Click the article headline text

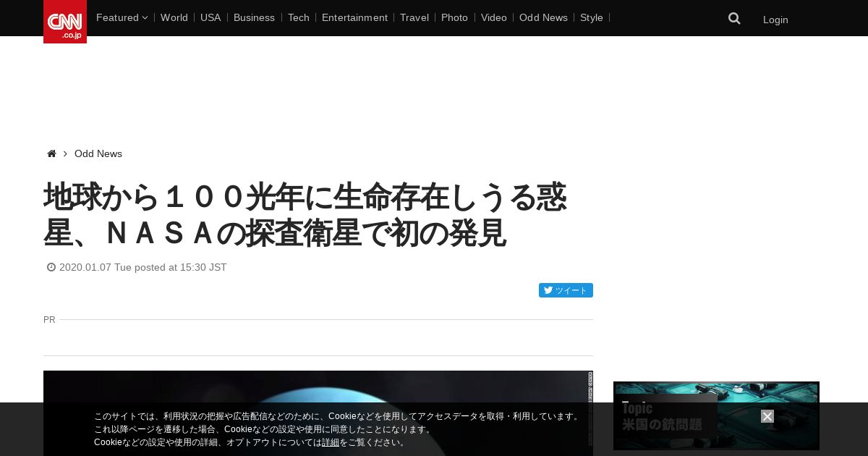[x=305, y=215]
